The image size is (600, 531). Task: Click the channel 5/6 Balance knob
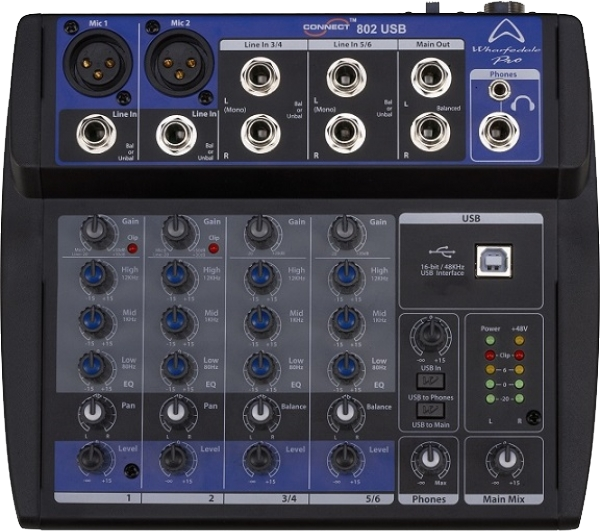coord(343,411)
